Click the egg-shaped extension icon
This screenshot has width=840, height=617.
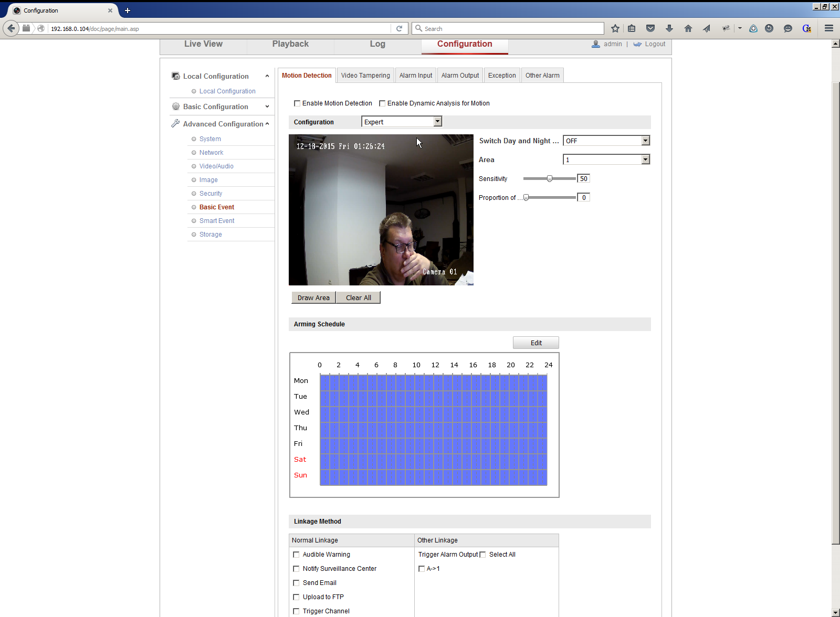pyautogui.click(x=753, y=28)
